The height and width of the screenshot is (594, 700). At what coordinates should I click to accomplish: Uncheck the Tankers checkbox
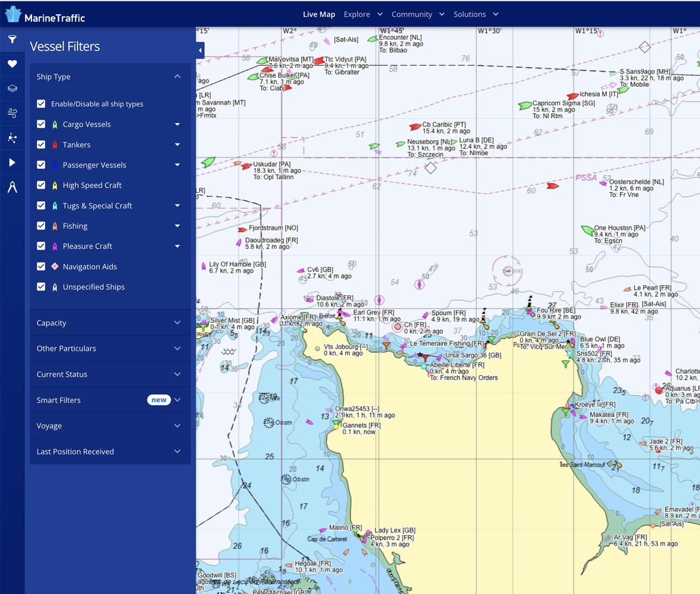click(41, 145)
